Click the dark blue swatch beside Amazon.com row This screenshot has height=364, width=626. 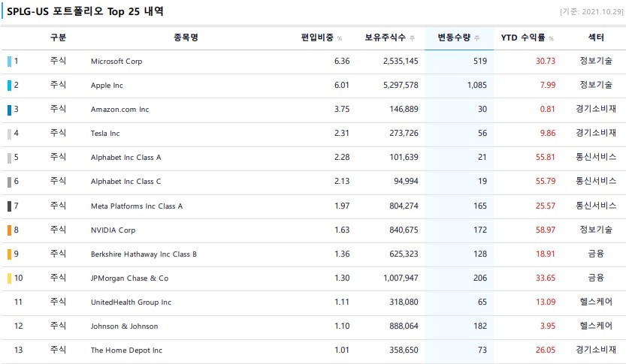point(9,110)
